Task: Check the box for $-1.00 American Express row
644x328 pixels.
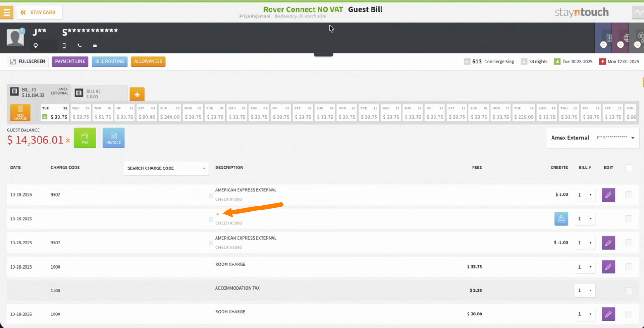Action: click(629, 243)
